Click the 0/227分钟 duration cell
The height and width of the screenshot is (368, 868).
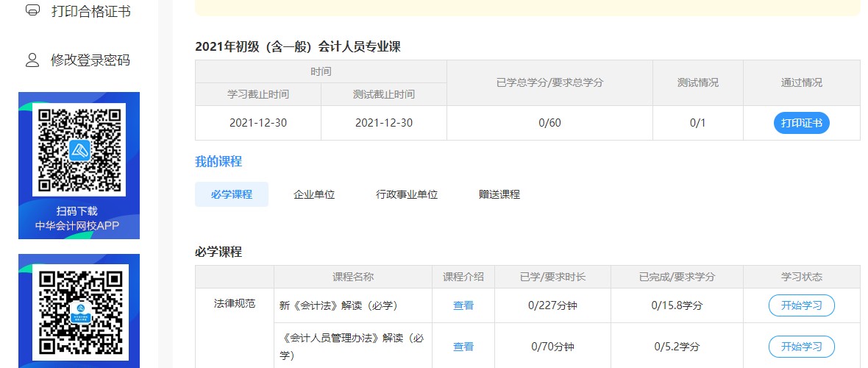pyautogui.click(x=552, y=305)
